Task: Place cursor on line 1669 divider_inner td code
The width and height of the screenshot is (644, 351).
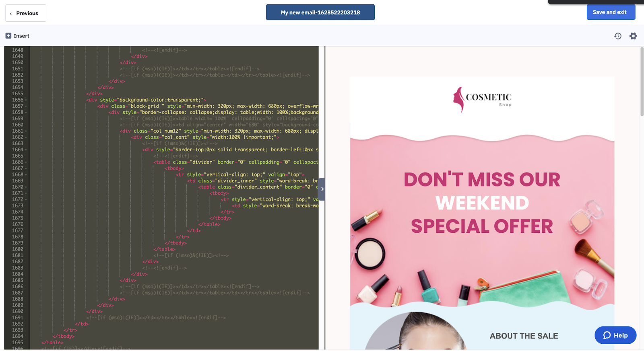Action: pyautogui.click(x=252, y=181)
